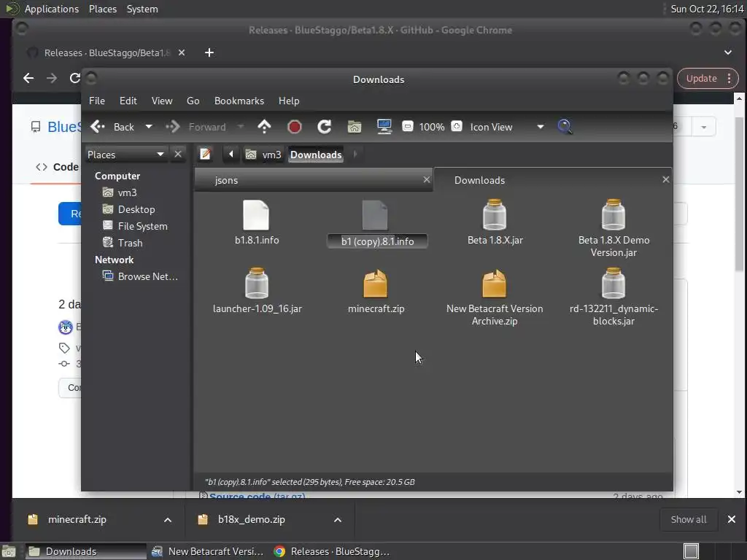Image resolution: width=747 pixels, height=560 pixels.
Task: Switch to New Betacraft taskbar window
Action: [x=208, y=551]
